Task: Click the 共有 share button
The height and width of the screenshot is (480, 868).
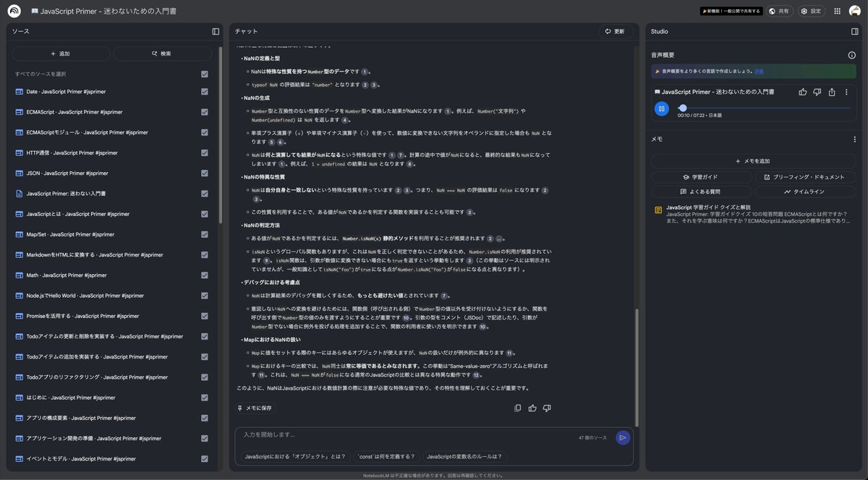Action: 780,11
